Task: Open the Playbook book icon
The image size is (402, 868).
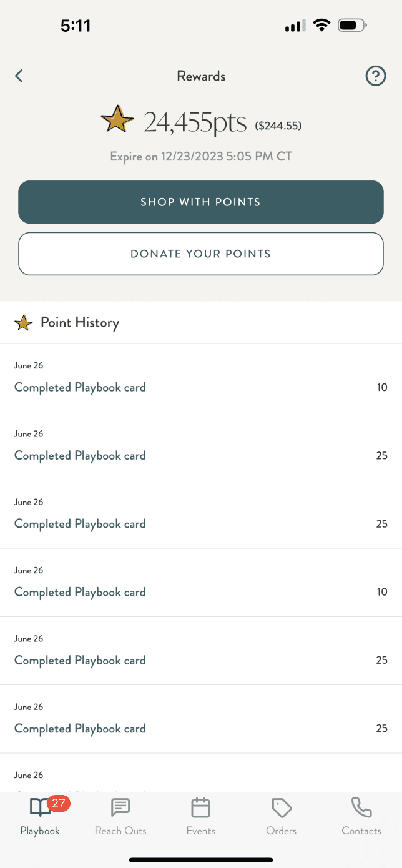Action: tap(40, 808)
